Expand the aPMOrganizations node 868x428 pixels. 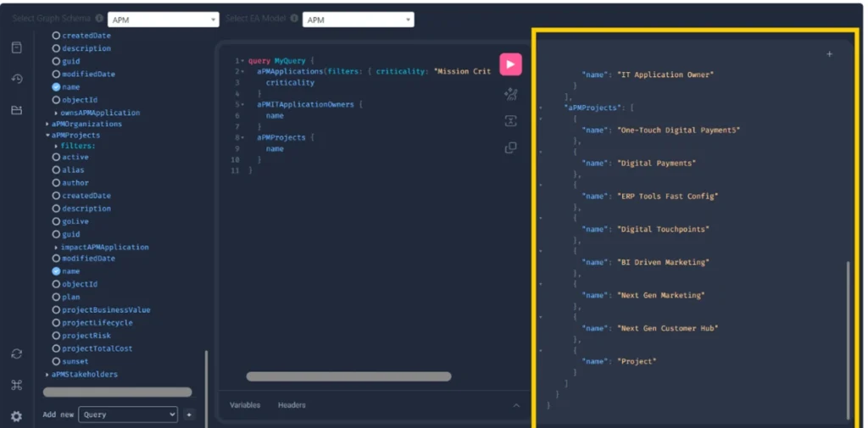point(47,124)
